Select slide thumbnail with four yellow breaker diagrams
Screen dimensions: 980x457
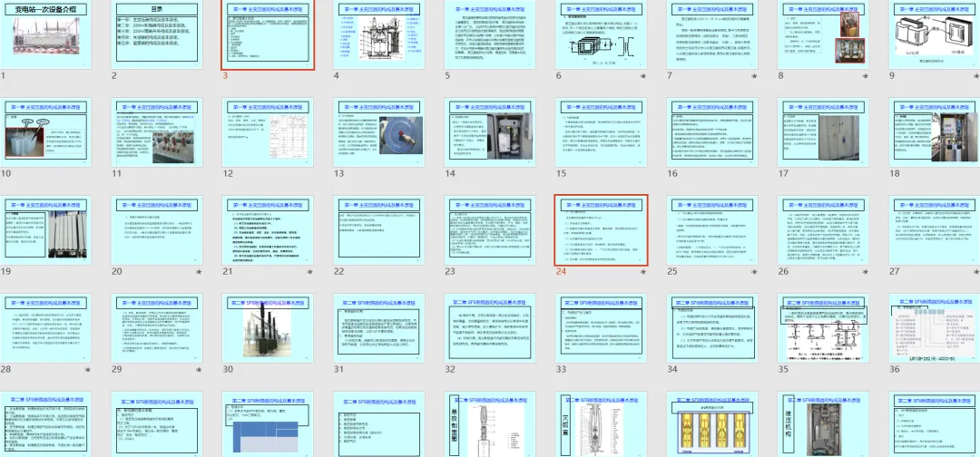pyautogui.click(x=713, y=424)
